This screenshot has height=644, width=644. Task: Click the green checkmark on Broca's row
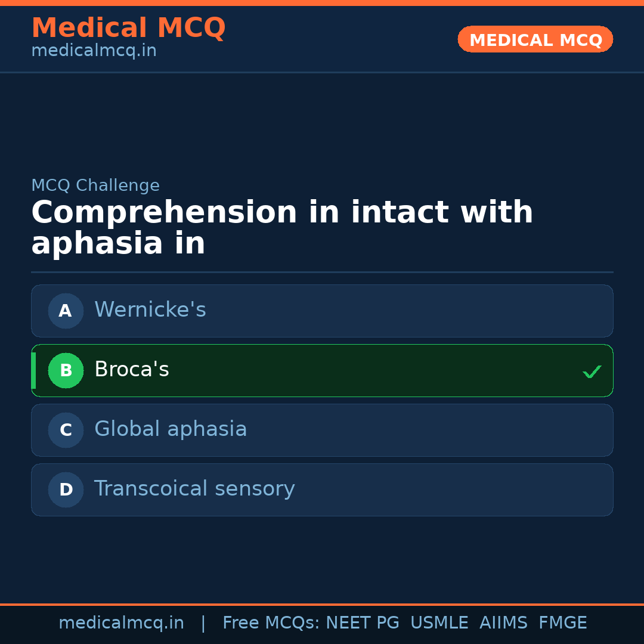[x=592, y=372]
